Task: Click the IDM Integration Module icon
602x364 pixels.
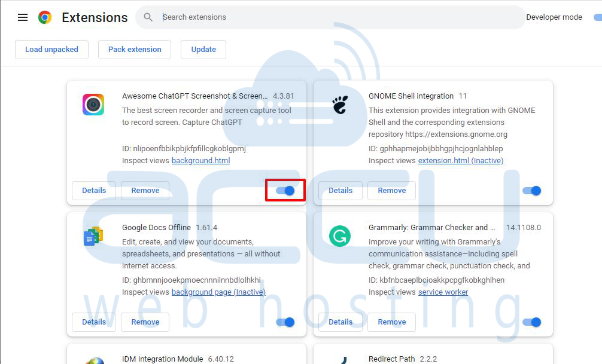Action: click(95, 360)
